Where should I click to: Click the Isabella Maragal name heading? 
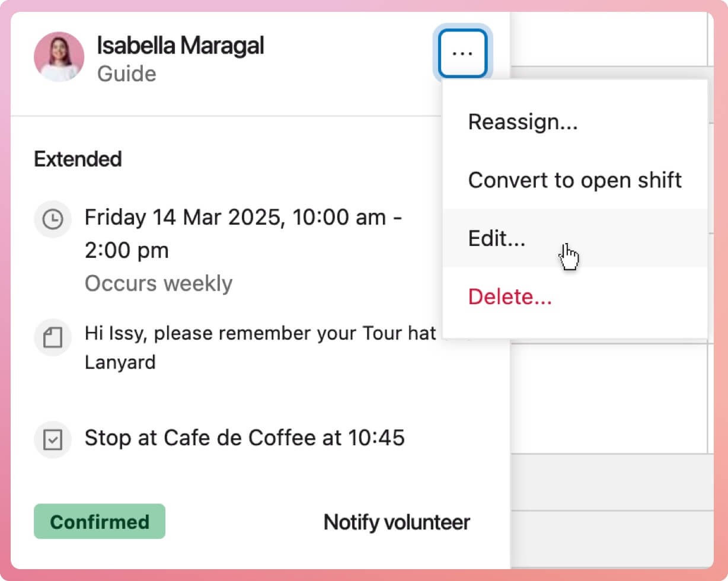coord(180,46)
